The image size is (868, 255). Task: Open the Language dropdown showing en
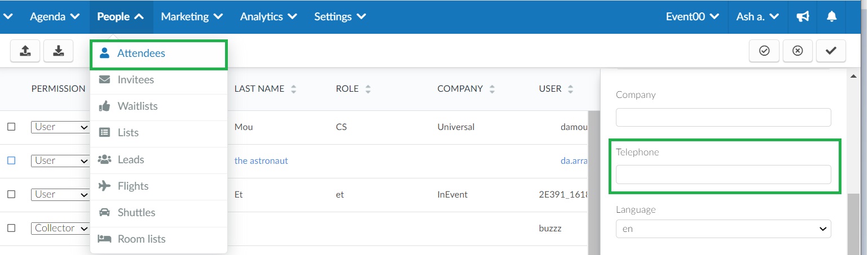(724, 229)
